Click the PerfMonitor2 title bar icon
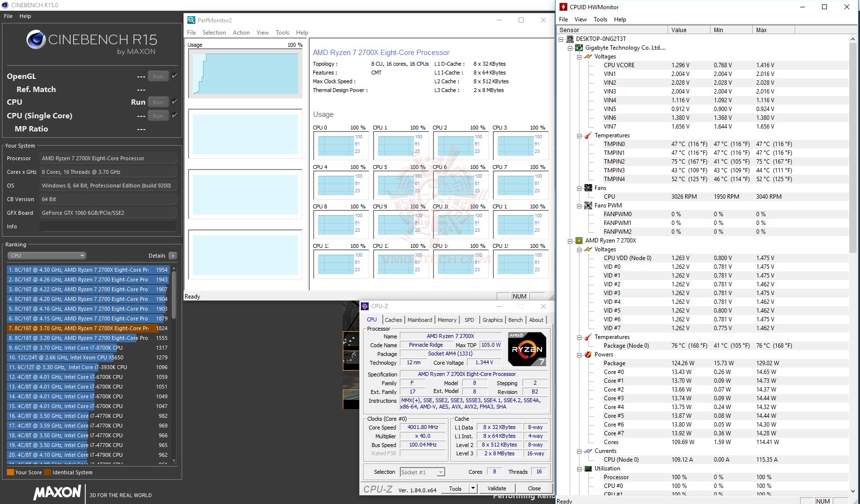This screenshot has width=860, height=504. point(191,20)
